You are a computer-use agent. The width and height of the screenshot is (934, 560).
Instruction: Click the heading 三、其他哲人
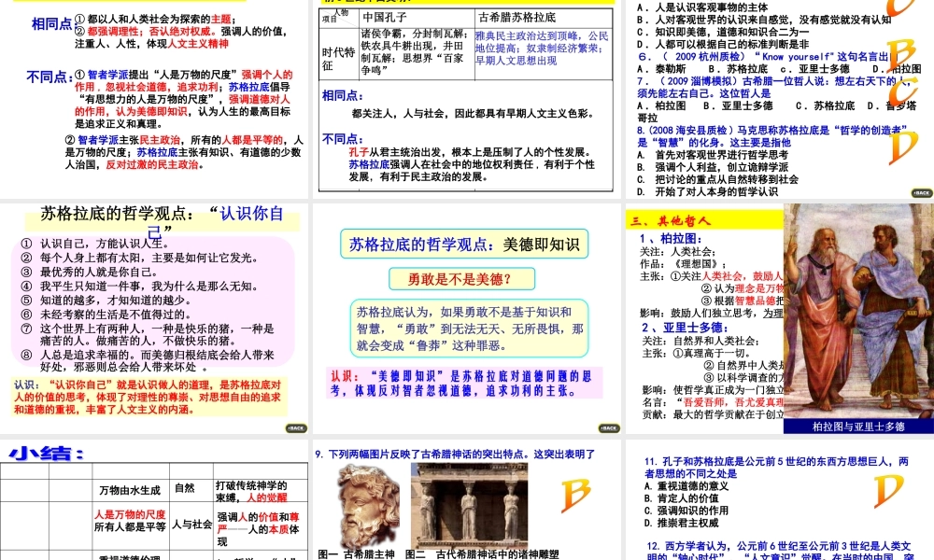coord(671,221)
